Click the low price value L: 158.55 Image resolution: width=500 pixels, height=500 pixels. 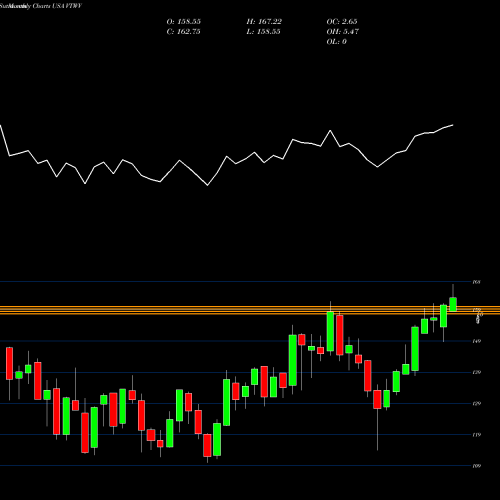pyautogui.click(x=263, y=32)
